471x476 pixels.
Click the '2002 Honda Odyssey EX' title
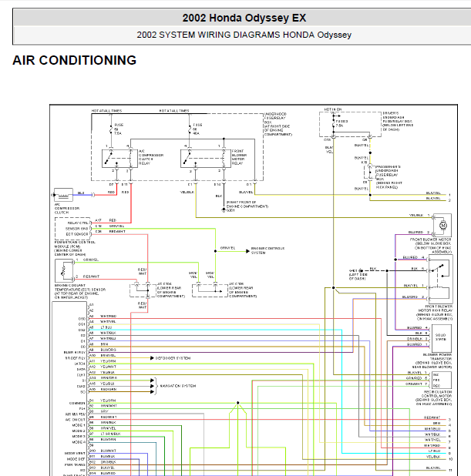tap(244, 18)
